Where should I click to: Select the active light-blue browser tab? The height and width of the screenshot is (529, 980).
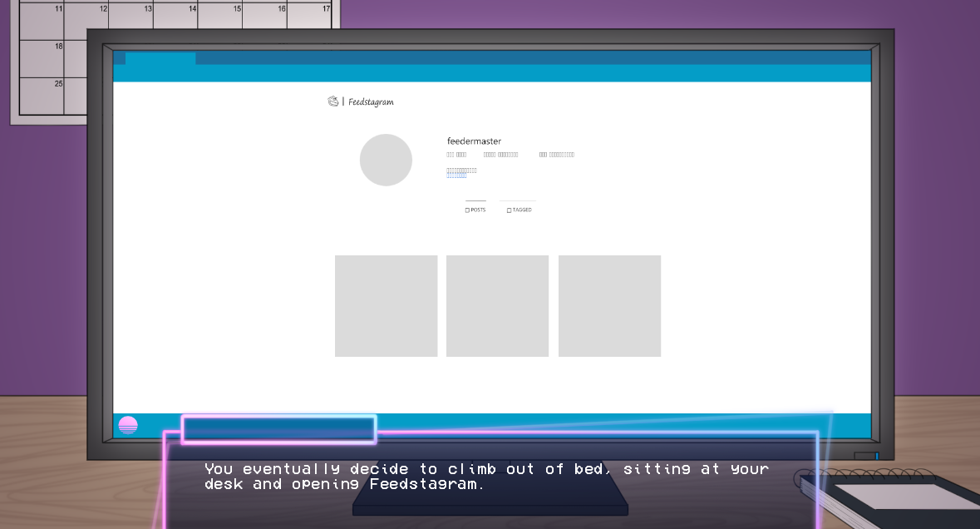coord(160,58)
